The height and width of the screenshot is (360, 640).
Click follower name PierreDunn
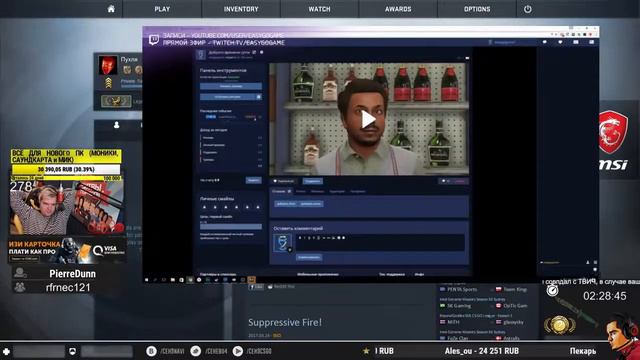pos(73,273)
